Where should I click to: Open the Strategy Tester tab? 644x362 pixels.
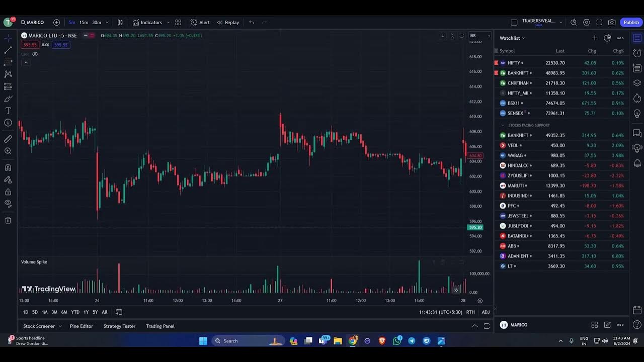click(x=119, y=326)
